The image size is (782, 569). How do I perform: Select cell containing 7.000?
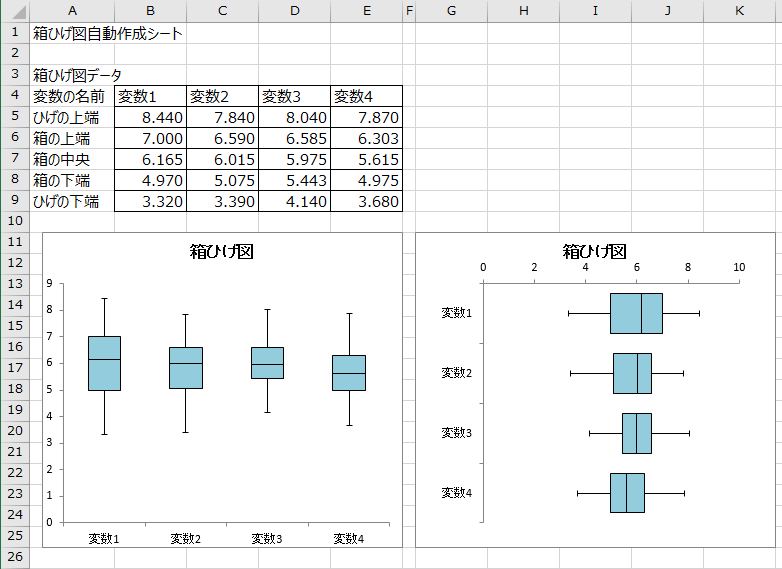point(151,138)
